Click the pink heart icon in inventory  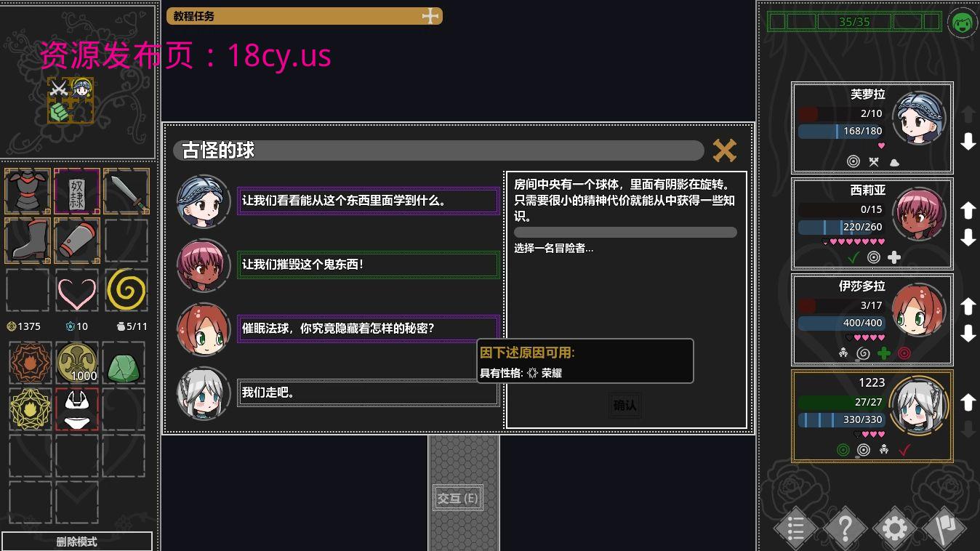click(x=77, y=291)
